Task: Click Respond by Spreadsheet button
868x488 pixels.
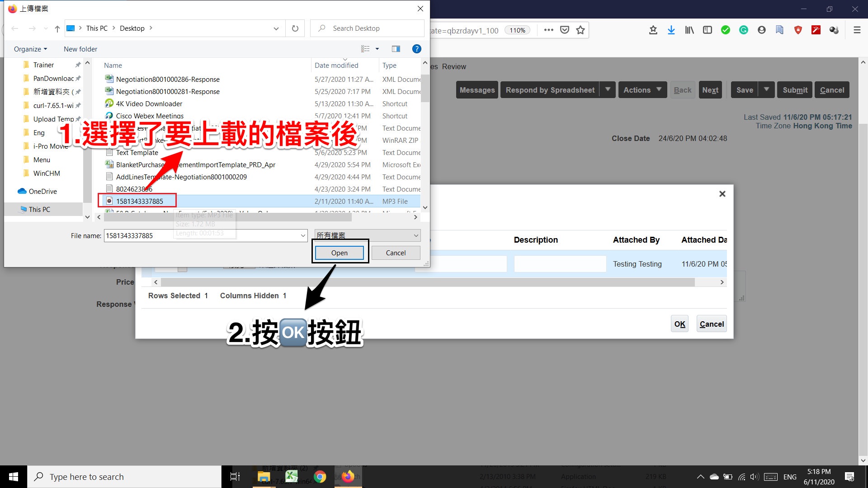Action: 550,90
